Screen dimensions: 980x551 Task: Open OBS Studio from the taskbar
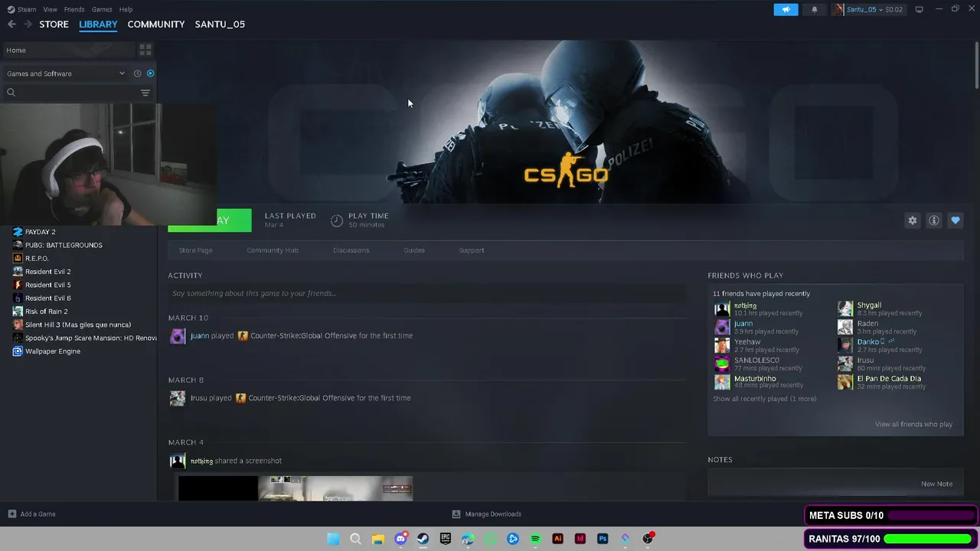click(x=648, y=539)
